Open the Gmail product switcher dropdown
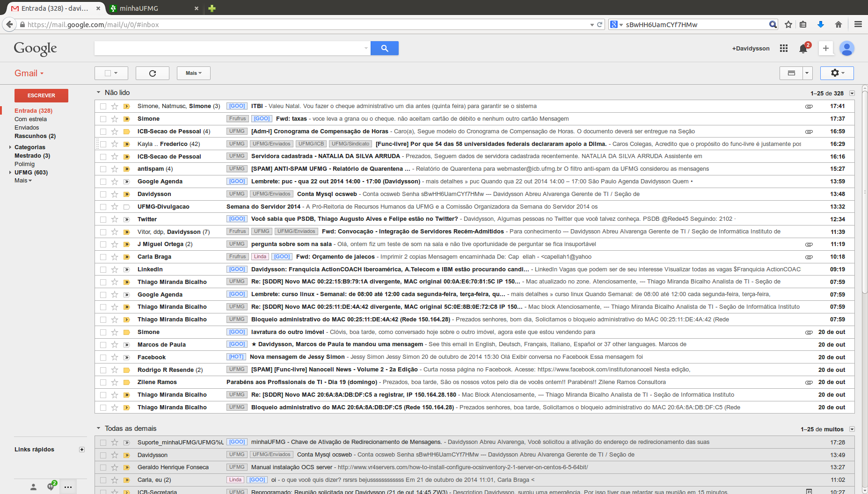 [29, 73]
